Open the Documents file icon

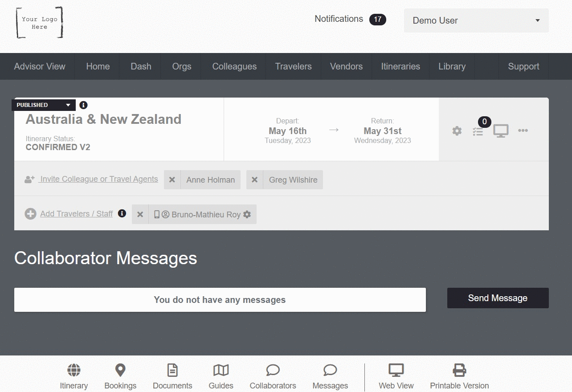[x=172, y=370]
